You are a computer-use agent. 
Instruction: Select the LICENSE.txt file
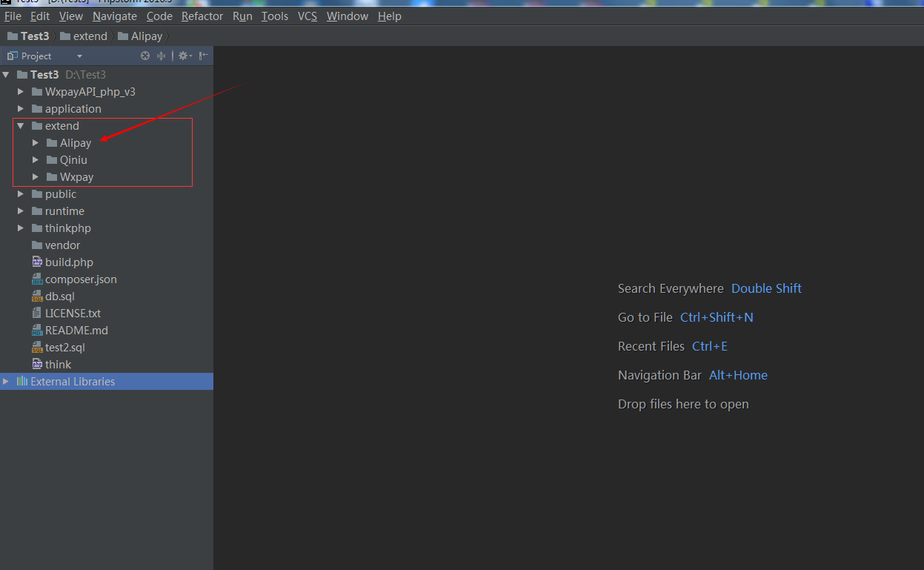click(73, 314)
